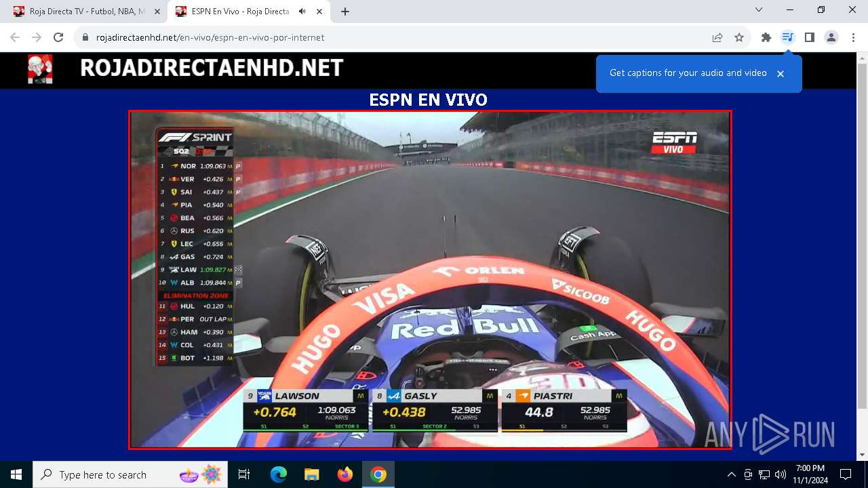The width and height of the screenshot is (868, 488).
Task: Open Task View from the taskbar
Action: tap(244, 474)
